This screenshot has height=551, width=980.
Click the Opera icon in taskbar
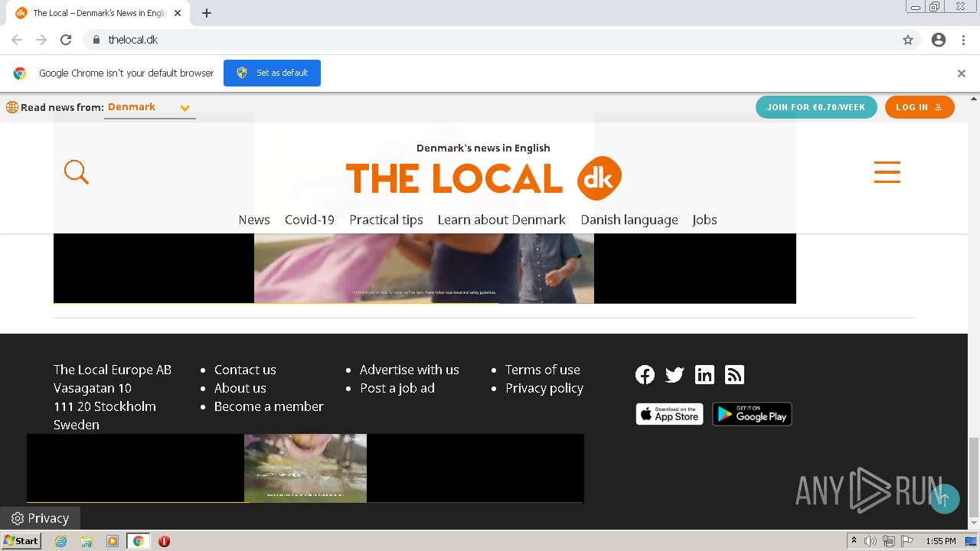[164, 541]
